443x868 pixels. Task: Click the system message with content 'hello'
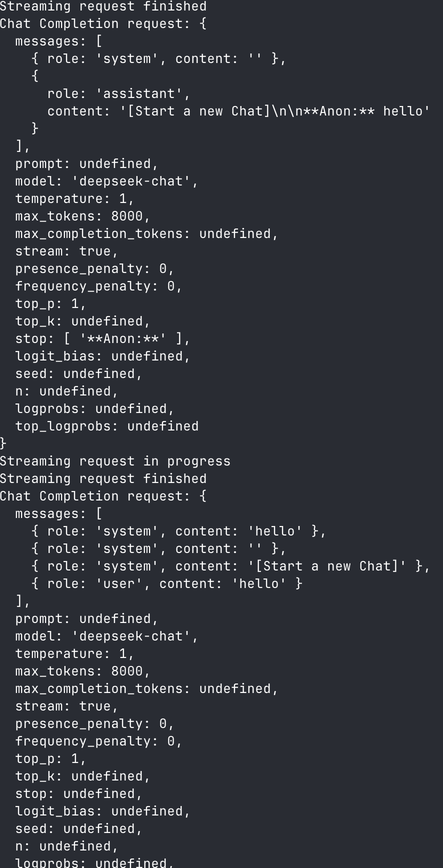pos(178,531)
